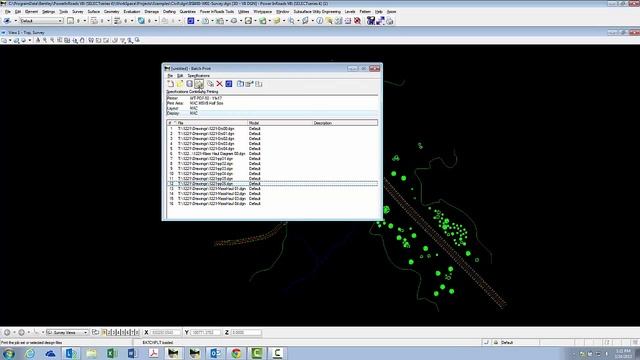This screenshot has height=360, width=640.
Task: Select row 16 MassHaul 04.dgn file
Action: 272,203
